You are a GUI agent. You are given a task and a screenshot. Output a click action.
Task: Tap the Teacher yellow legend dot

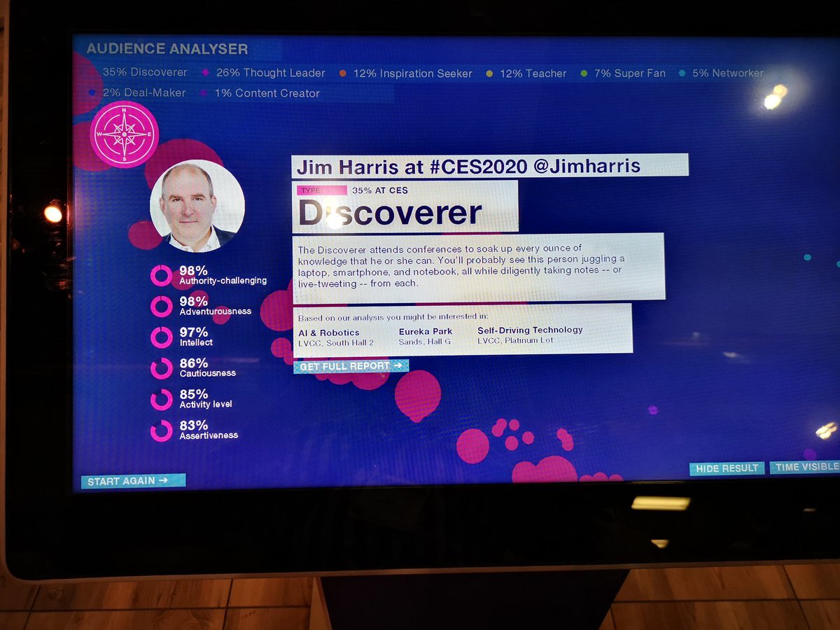[x=489, y=73]
